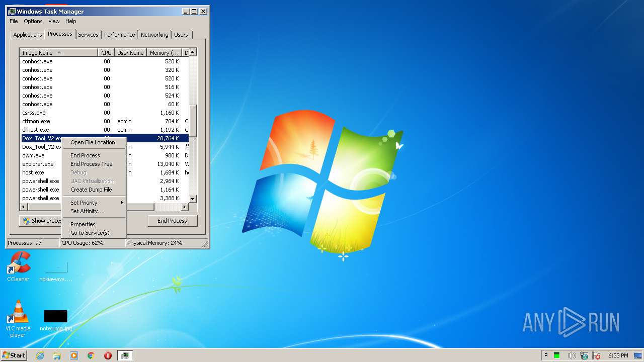Screen dimensions: 644x362
Task: Switch to the Services tab
Action: [88, 35]
